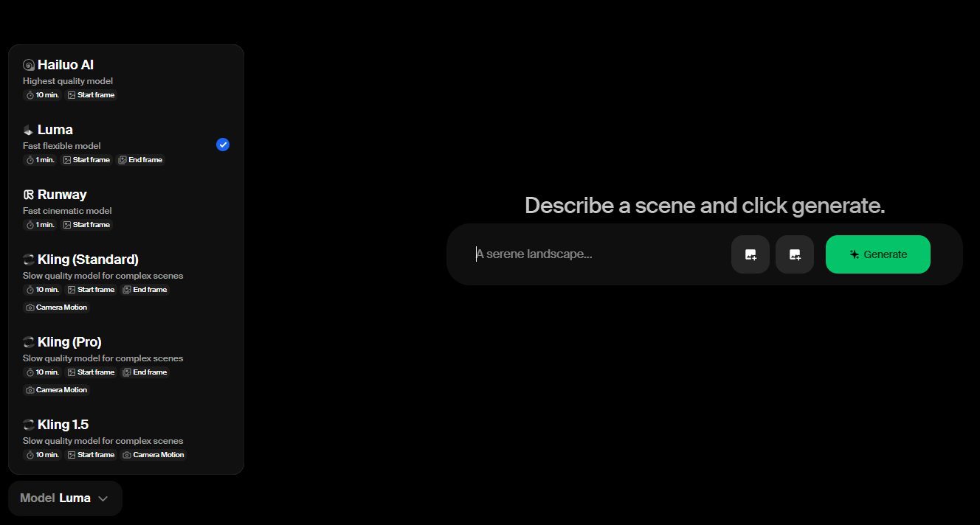Click the Runway logo icon
This screenshot has height=525, width=980.
(x=29, y=195)
